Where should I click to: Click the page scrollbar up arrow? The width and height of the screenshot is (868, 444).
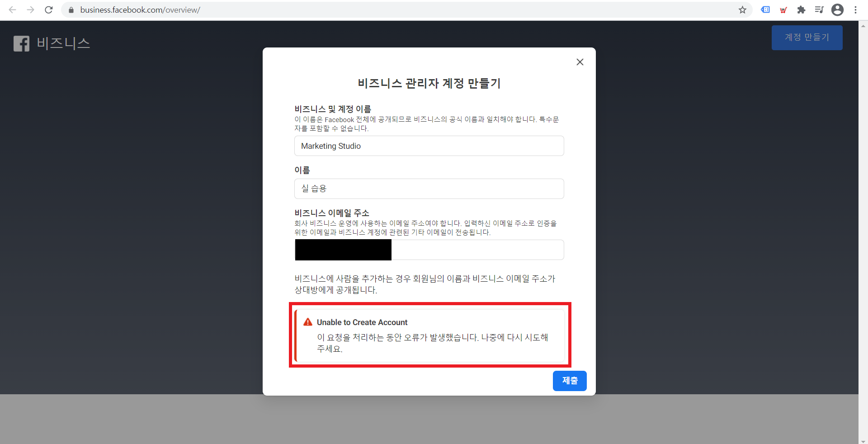[x=863, y=25]
